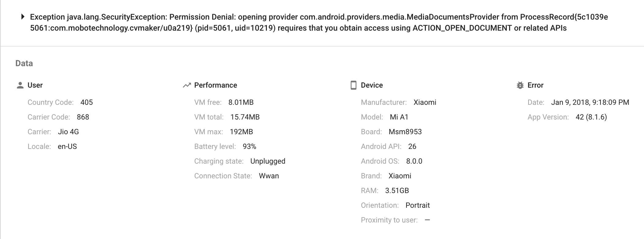The height and width of the screenshot is (239, 644).
Task: Select the Data section heading
Action: (x=24, y=63)
